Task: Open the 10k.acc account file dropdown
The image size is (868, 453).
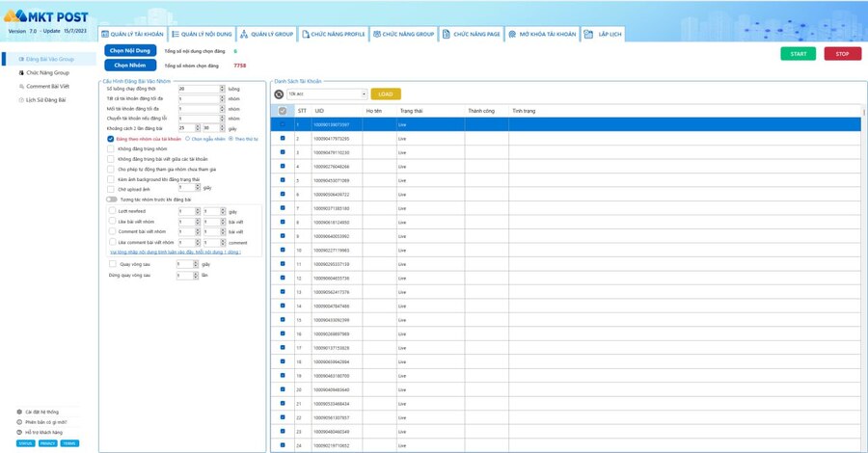Action: click(327, 94)
